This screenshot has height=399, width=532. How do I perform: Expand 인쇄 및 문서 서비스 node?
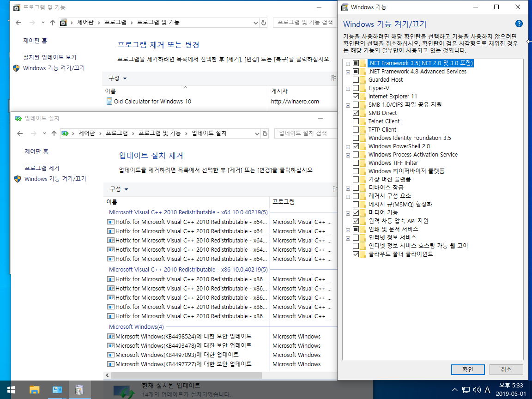point(348,230)
